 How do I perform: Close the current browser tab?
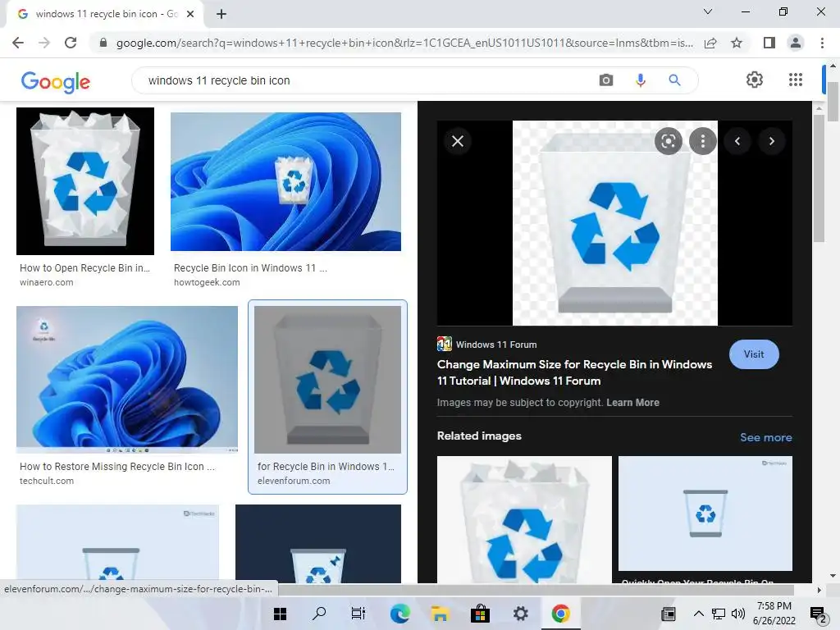(x=190, y=14)
